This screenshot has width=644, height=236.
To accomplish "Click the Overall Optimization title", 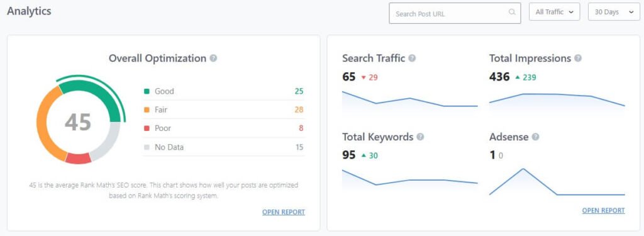I will 157,59.
